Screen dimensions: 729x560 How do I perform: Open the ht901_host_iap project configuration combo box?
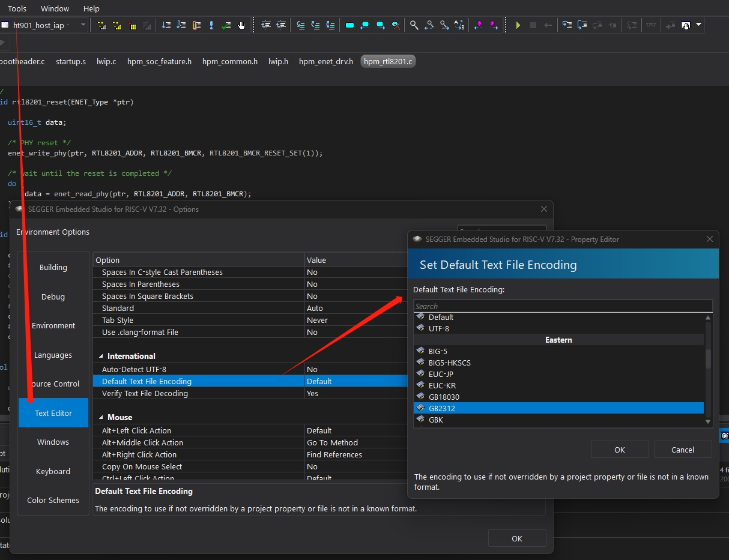44,25
